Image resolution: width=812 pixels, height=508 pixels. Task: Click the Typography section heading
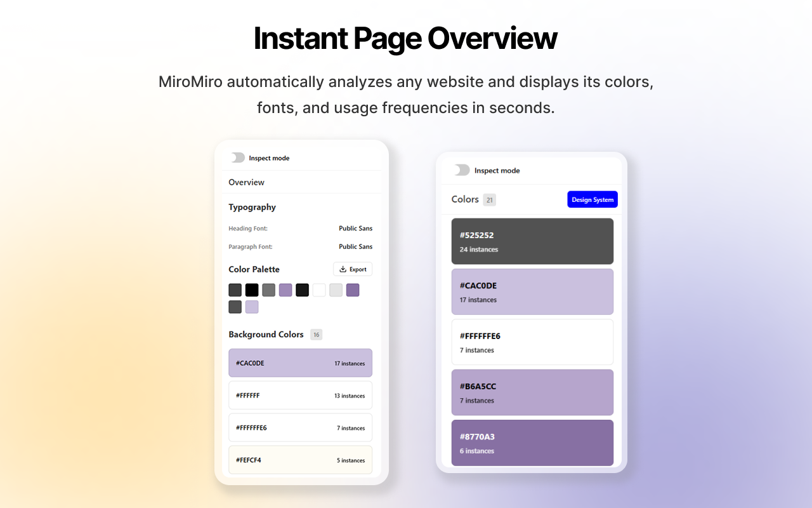click(x=252, y=207)
